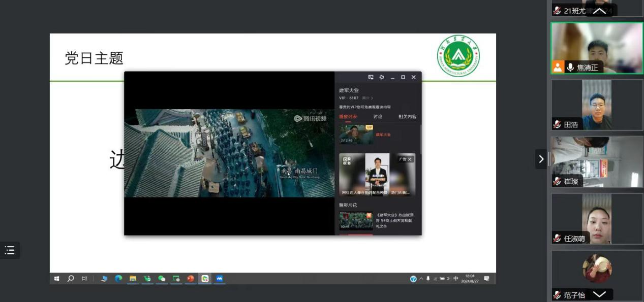Open WeChat from the taskbar
This screenshot has height=302, width=644.
[x=162, y=279]
